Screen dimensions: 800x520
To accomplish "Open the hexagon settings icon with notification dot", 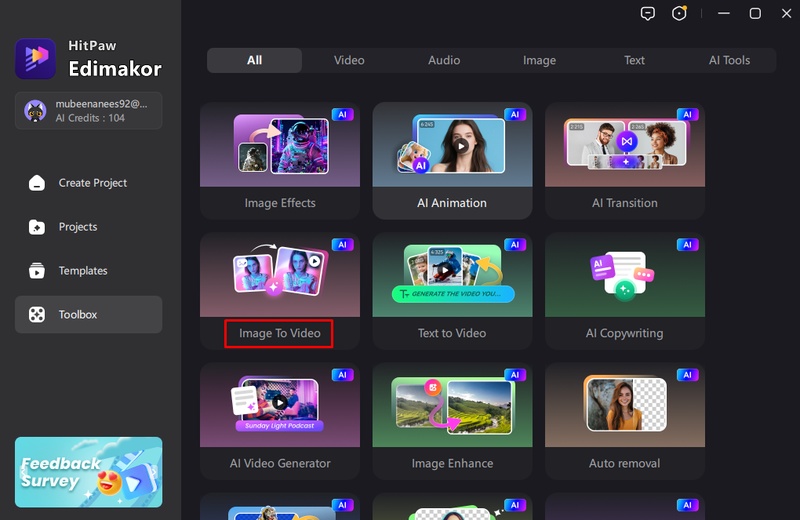I will click(679, 13).
